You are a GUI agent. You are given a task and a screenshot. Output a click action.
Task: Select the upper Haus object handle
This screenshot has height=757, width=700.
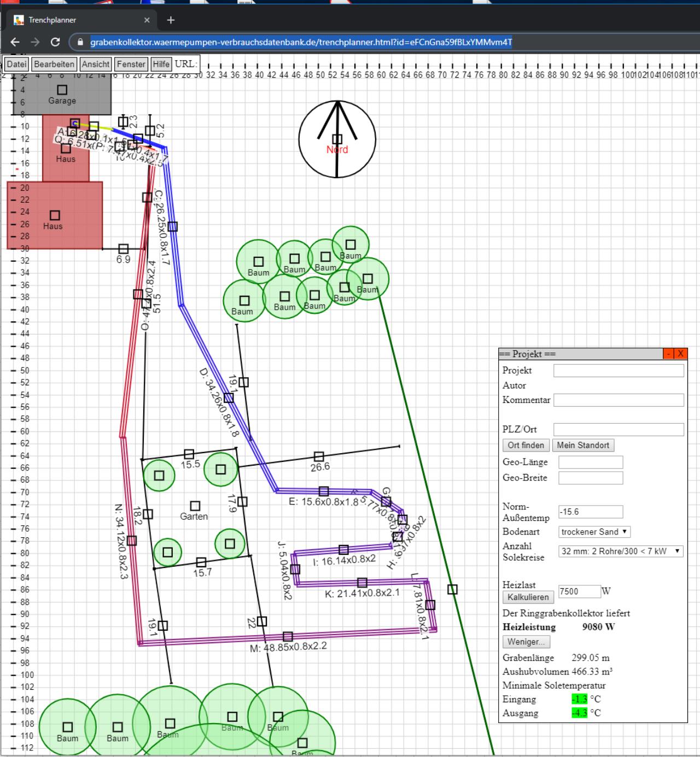[x=66, y=148]
